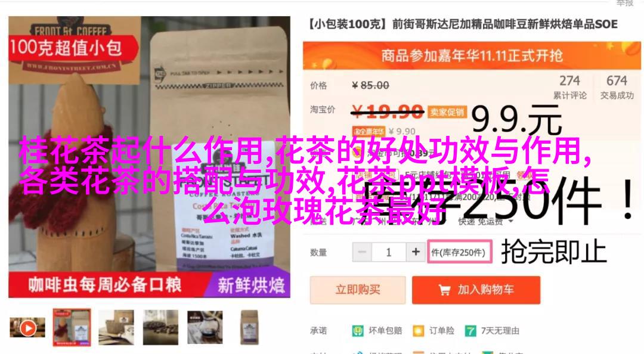Open the third thumbnail showing the paper bag
Image resolution: width=644 pixels, height=354 pixels.
click(116, 327)
